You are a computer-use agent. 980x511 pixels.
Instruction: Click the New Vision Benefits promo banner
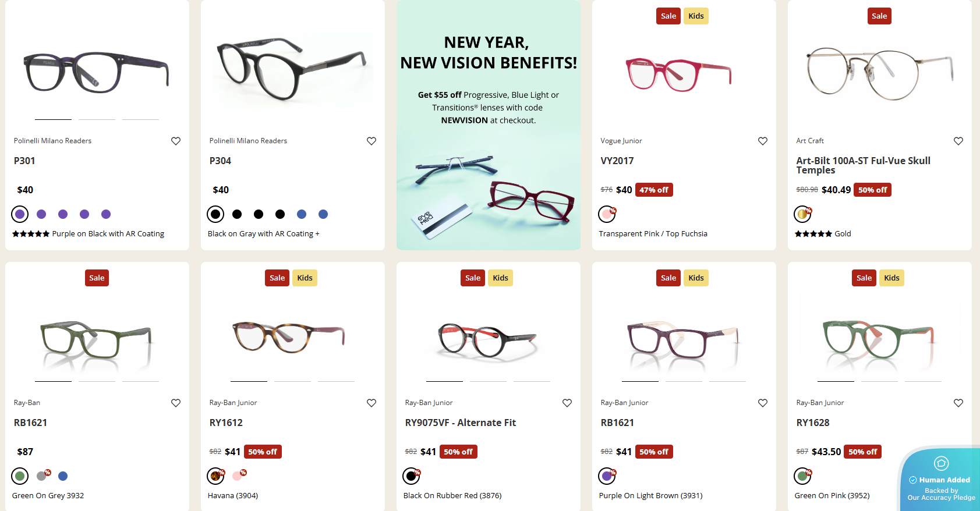point(489,125)
